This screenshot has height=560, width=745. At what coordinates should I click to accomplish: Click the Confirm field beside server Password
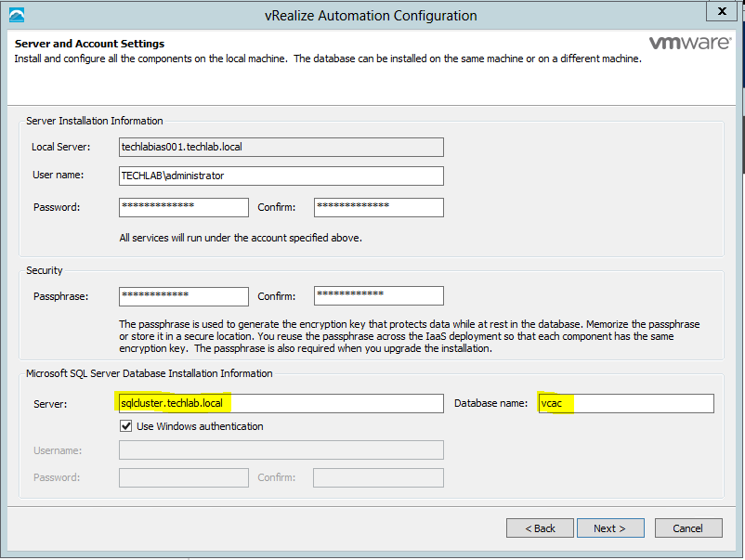coord(379,208)
